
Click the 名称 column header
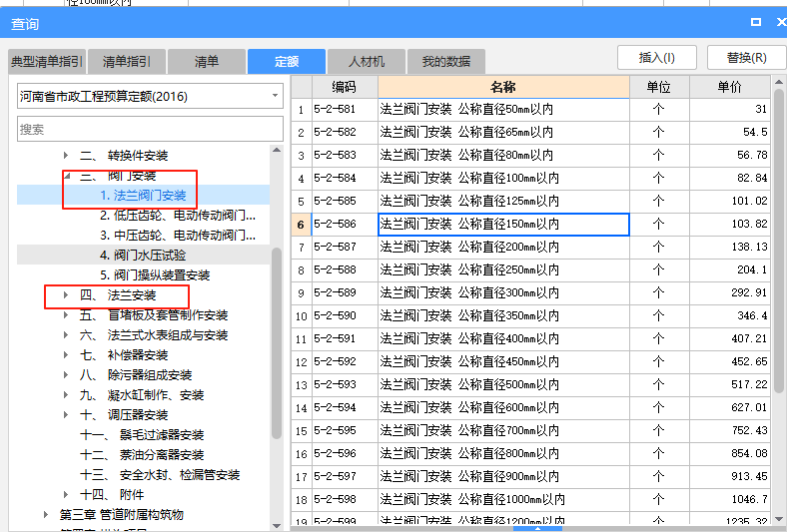coord(503,87)
